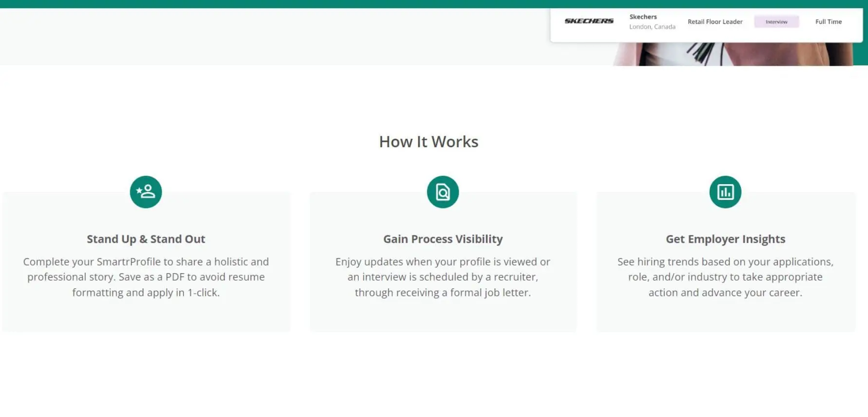This screenshot has width=868, height=417.
Task: Select the purple Interview status badge
Action: click(x=776, y=22)
